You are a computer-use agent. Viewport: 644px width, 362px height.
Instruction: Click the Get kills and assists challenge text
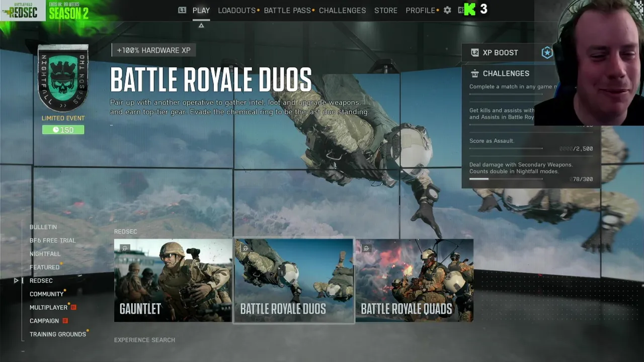tap(502, 114)
